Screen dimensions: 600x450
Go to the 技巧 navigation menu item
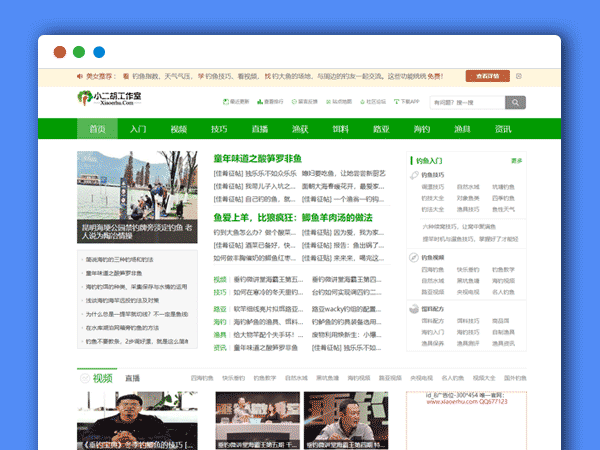(219, 129)
